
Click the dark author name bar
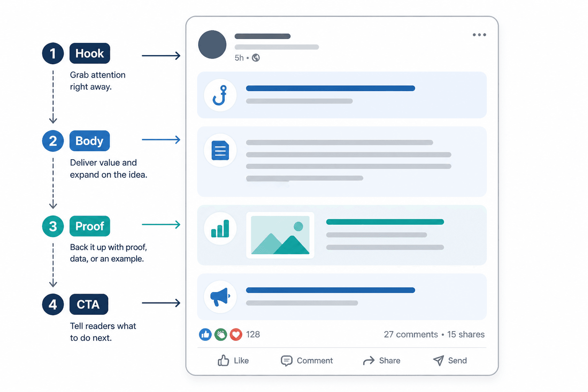pos(263,36)
